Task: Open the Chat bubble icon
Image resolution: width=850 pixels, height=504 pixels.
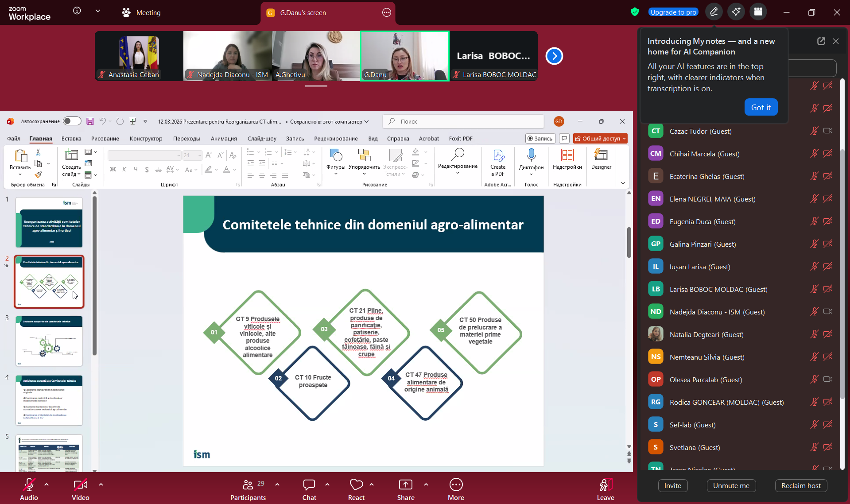Action: [x=309, y=485]
